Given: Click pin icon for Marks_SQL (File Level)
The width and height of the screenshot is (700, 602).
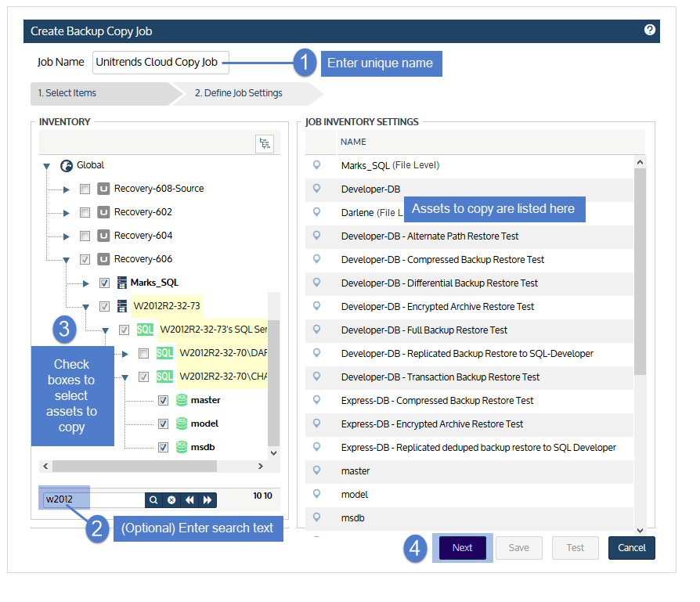Looking at the screenshot, I should tap(316, 164).
